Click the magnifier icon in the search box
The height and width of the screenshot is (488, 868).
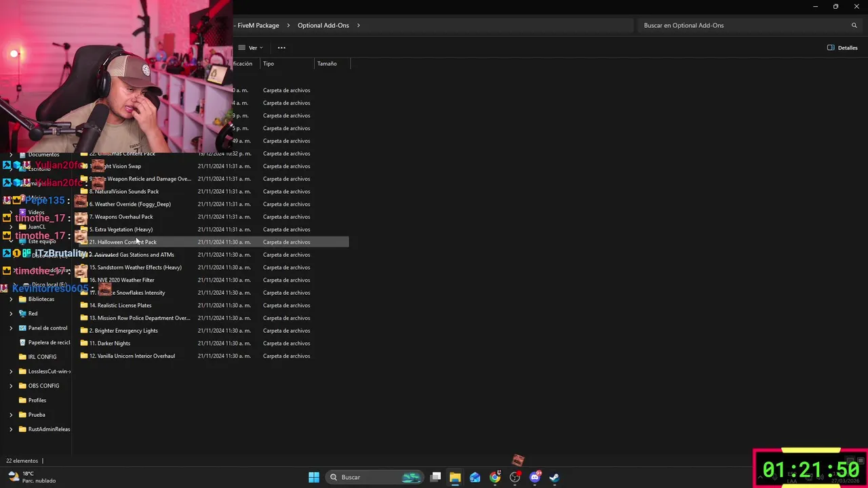[x=854, y=25]
